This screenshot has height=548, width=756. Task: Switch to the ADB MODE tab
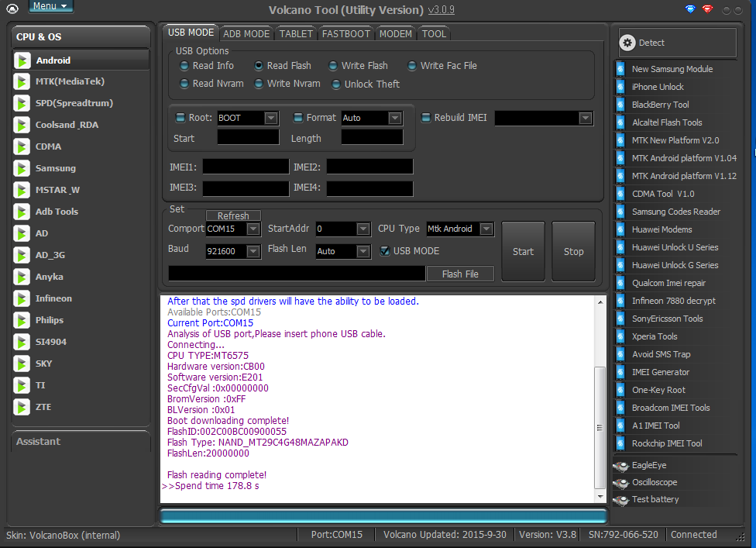coord(246,33)
